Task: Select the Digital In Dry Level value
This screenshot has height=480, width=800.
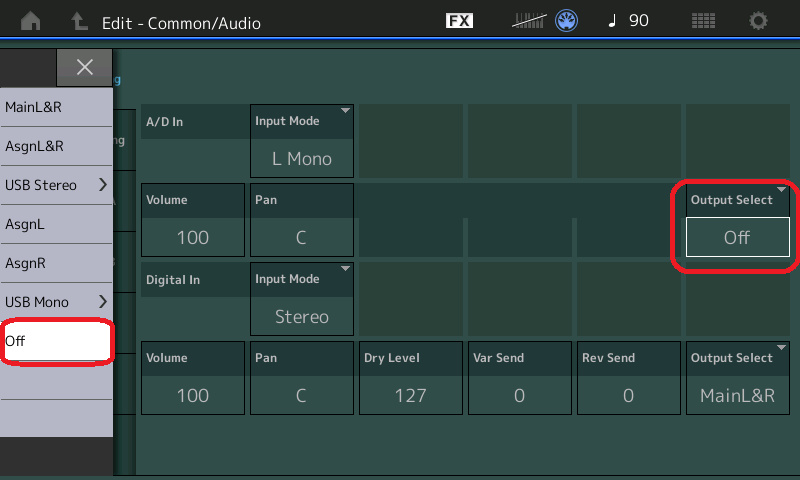Action: click(x=410, y=395)
